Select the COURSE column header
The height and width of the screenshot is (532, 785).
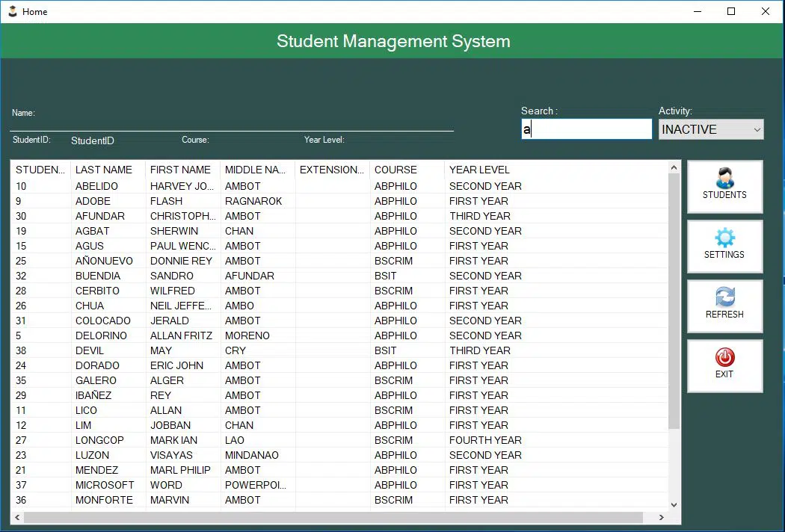[x=395, y=170]
